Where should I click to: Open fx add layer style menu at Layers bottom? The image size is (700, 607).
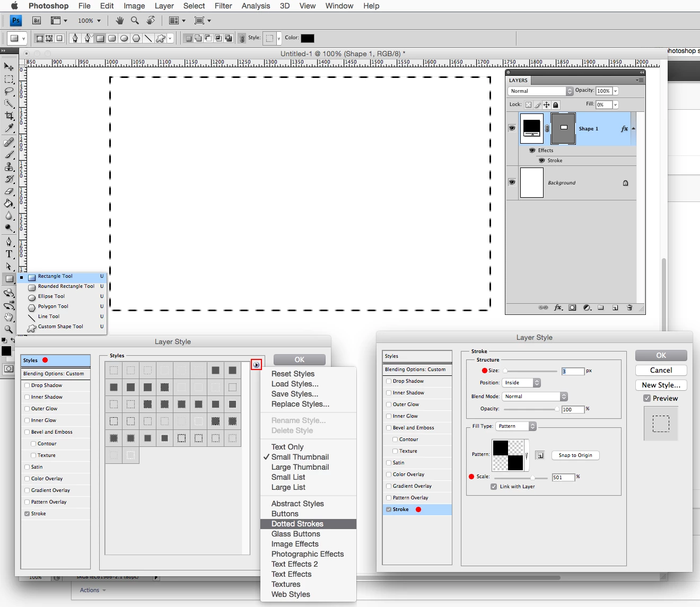558,307
